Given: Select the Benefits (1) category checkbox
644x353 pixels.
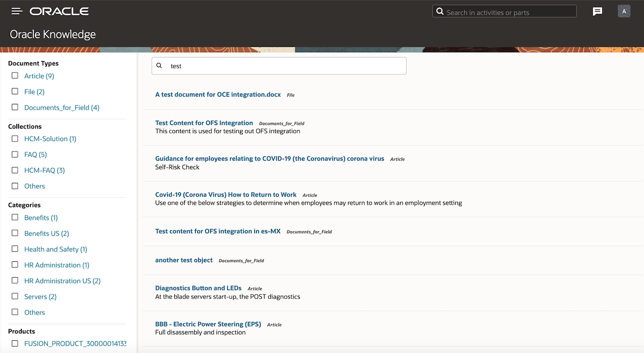Looking at the screenshot, I should click(x=15, y=217).
